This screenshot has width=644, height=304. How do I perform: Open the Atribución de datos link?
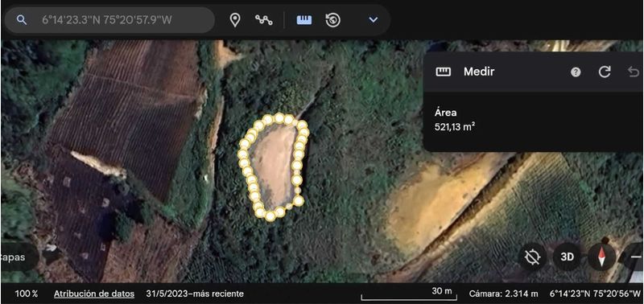click(x=94, y=294)
